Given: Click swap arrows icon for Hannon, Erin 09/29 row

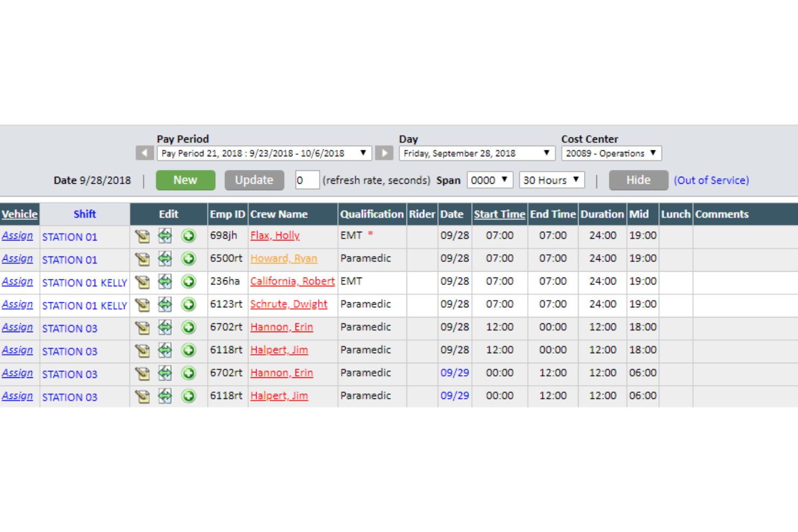Looking at the screenshot, I should tap(165, 373).
